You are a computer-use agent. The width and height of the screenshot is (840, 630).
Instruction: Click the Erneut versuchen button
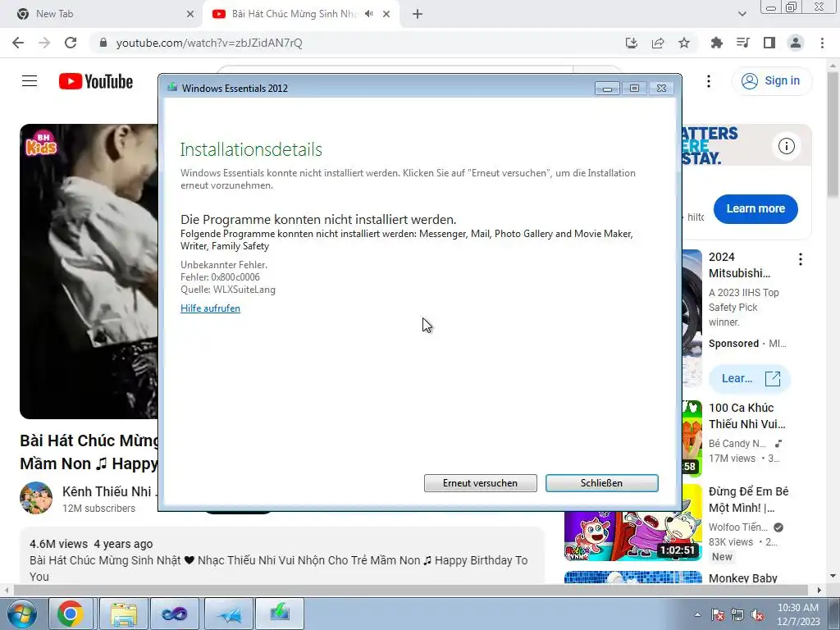click(x=480, y=482)
